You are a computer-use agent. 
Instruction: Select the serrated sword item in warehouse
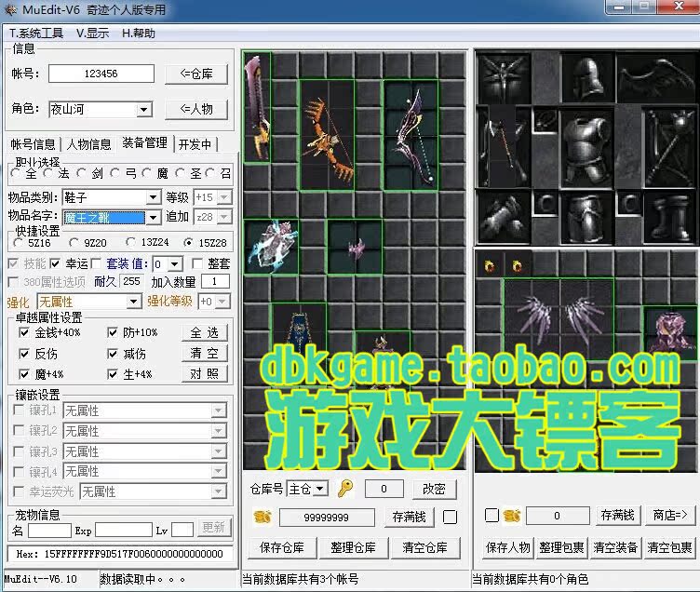point(258,108)
